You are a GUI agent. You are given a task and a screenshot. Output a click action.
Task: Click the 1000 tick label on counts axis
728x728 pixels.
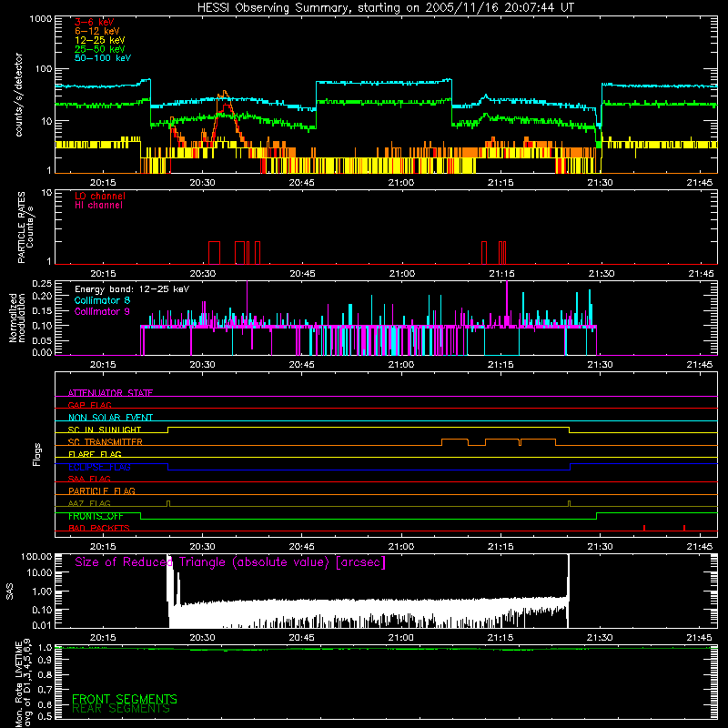click(41, 19)
